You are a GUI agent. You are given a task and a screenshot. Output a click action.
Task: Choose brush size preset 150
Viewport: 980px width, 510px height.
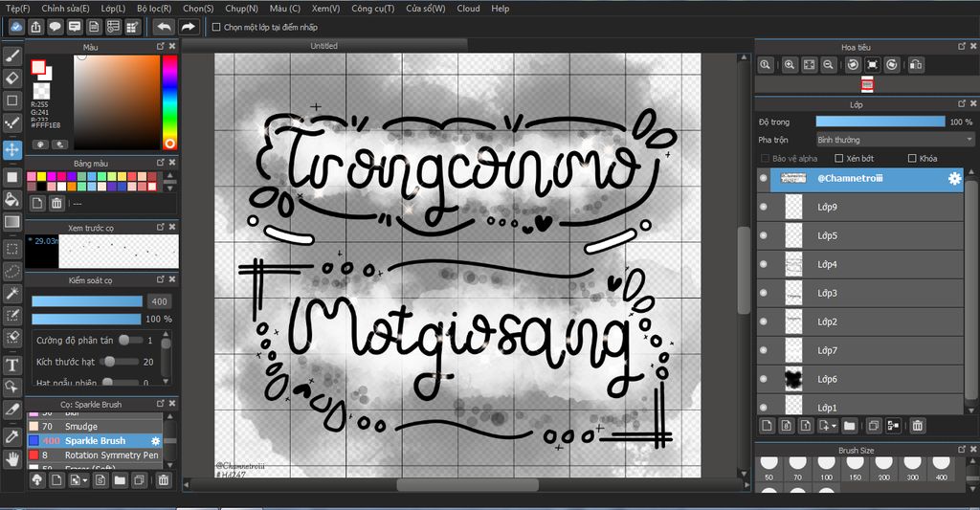(x=855, y=469)
